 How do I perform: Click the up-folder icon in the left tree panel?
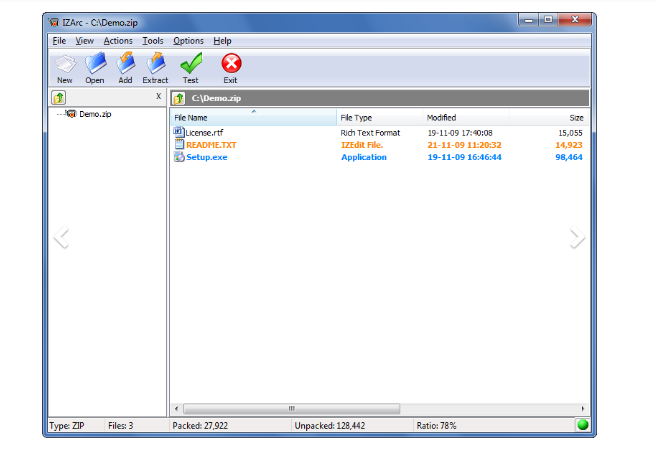pyautogui.click(x=59, y=98)
